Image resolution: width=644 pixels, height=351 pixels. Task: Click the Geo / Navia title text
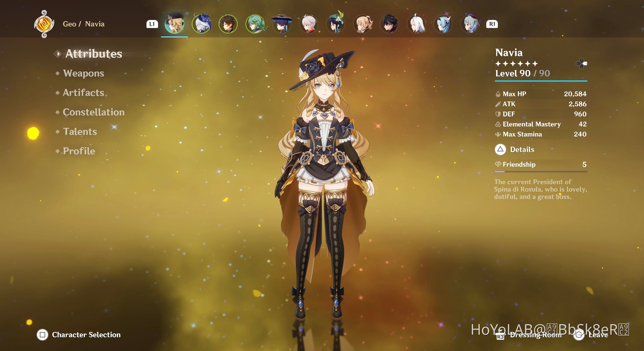[83, 24]
